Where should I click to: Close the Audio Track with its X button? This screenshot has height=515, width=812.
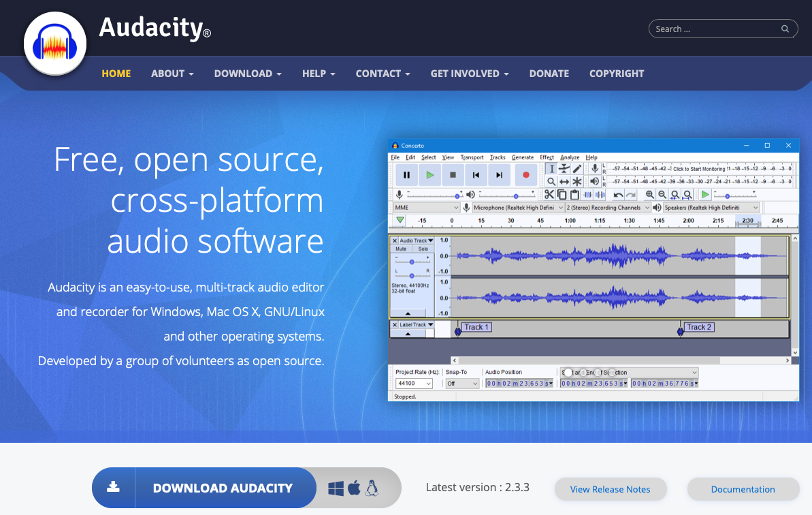pyautogui.click(x=395, y=241)
